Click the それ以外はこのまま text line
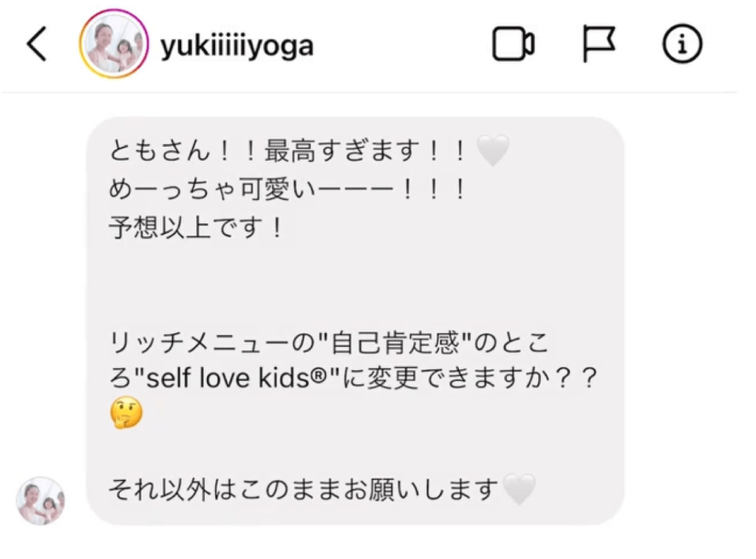This screenshot has width=756, height=559. 303,489
